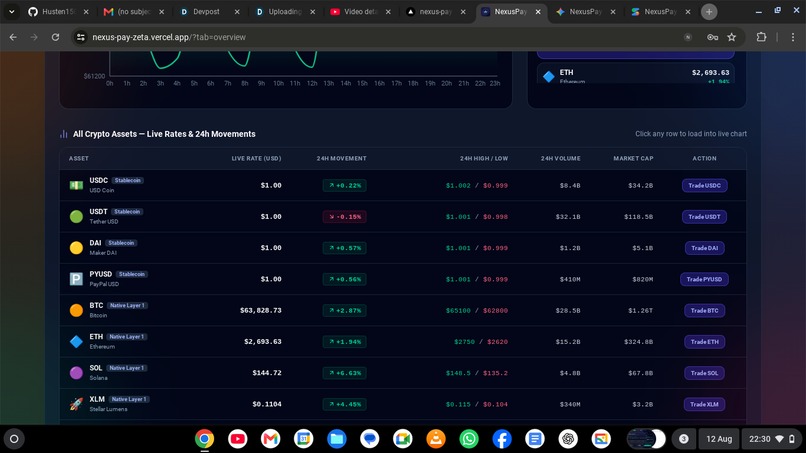Viewport: 806px width, 453px height.
Task: Reload the NexusPay page
Action: [56, 37]
